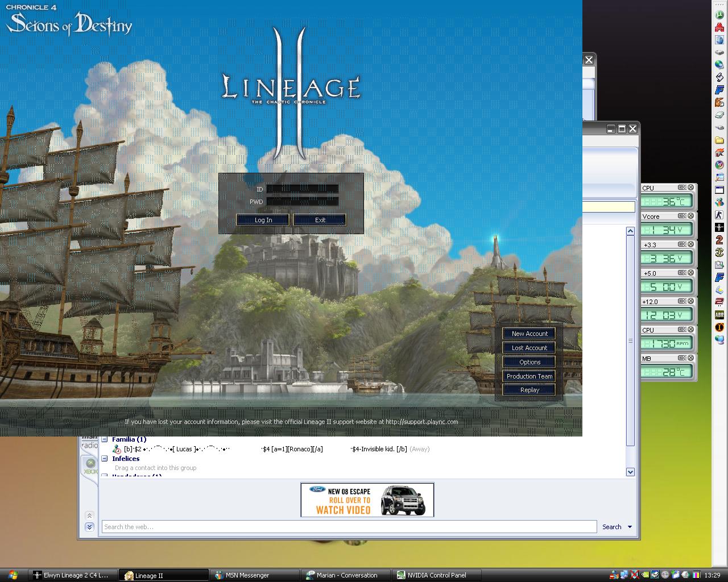The height and width of the screenshot is (582, 728).
Task: Switch to MSN Messenger taskbar item
Action: pos(255,575)
